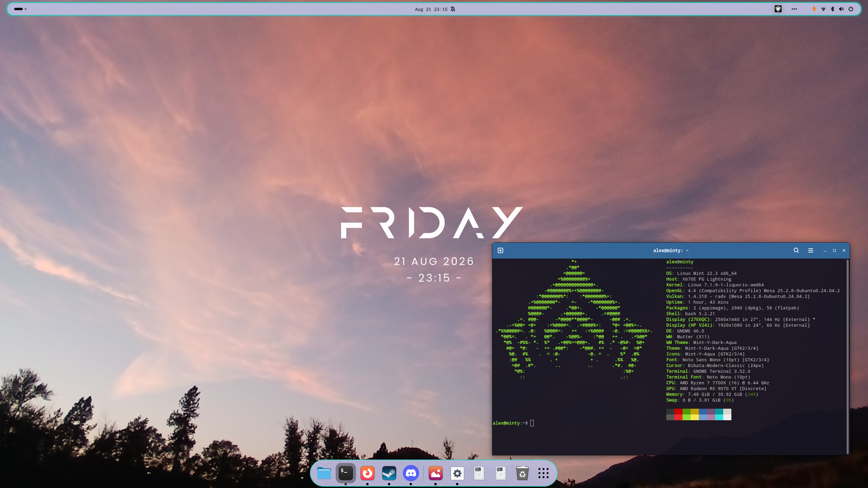Screen dimensions: 868x488
Task: Click the 'Terminal Font: Noto Mono' line
Action: tap(708, 377)
